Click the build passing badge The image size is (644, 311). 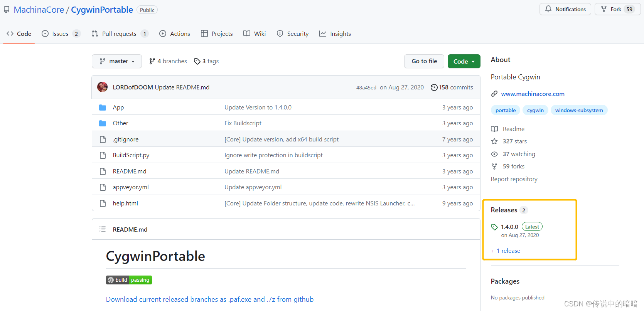129,280
